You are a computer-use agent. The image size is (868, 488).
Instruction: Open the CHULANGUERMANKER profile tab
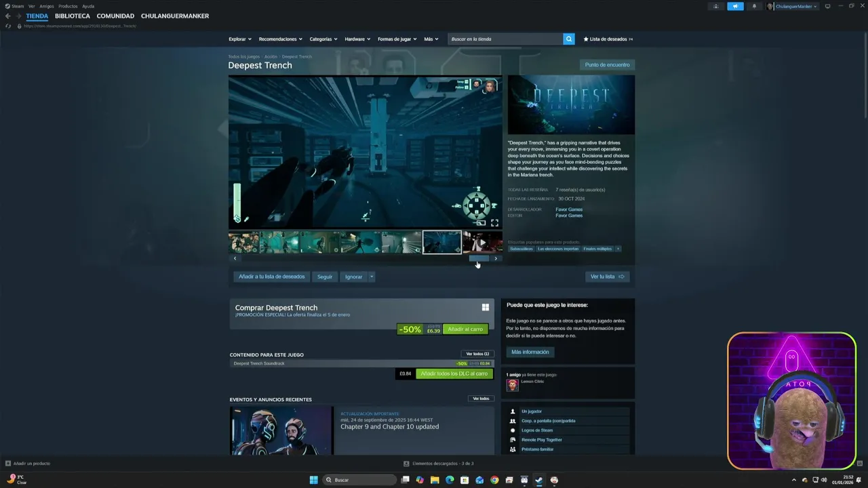pos(175,16)
